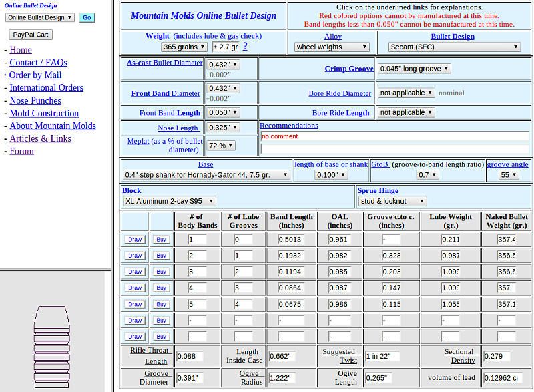Open the Secant (SEC) bullet design dropdown
The height and width of the screenshot is (392, 534).
(x=455, y=47)
